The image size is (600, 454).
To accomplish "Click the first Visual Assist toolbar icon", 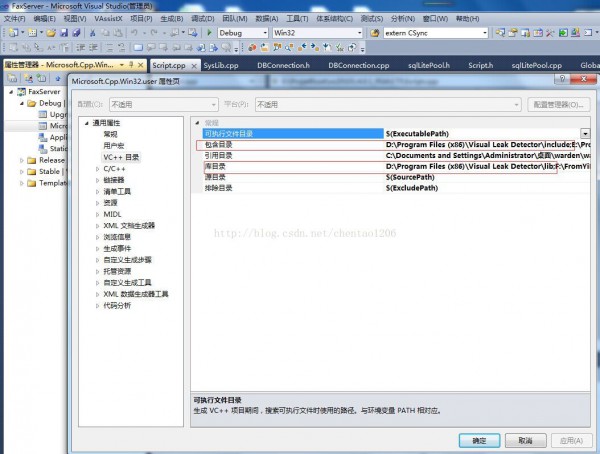I will pos(252,47).
